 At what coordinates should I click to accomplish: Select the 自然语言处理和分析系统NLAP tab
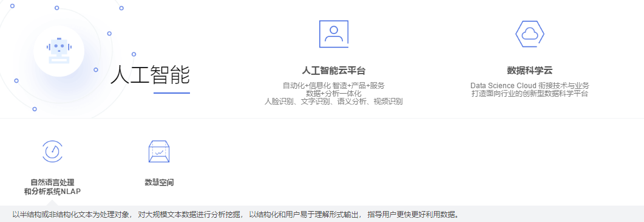[52, 187]
